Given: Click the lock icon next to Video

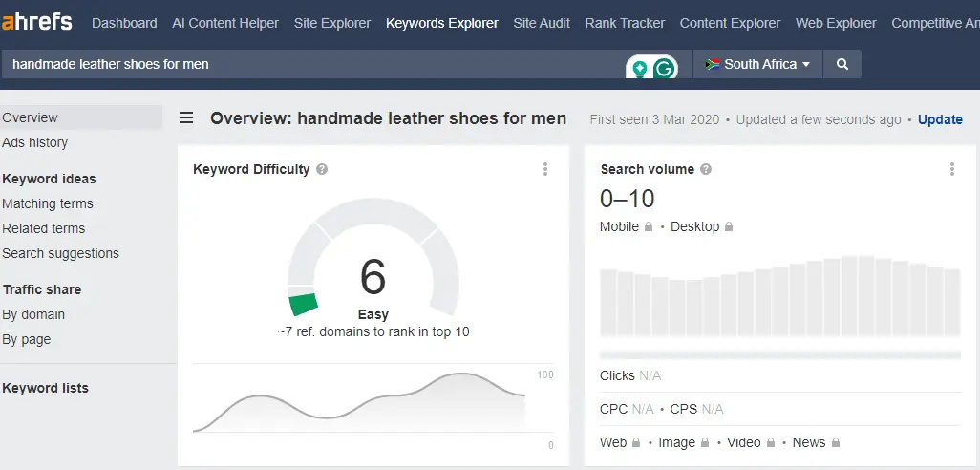Looking at the screenshot, I should (x=770, y=442).
